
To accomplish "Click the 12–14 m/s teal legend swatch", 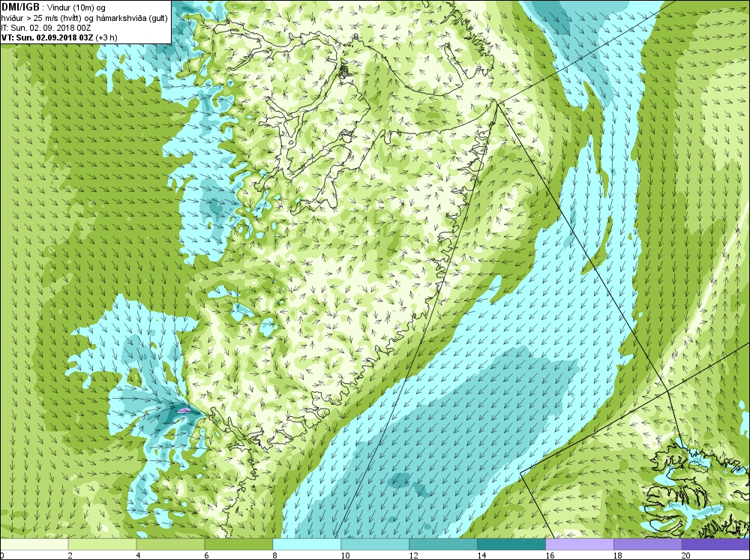I will (x=443, y=544).
